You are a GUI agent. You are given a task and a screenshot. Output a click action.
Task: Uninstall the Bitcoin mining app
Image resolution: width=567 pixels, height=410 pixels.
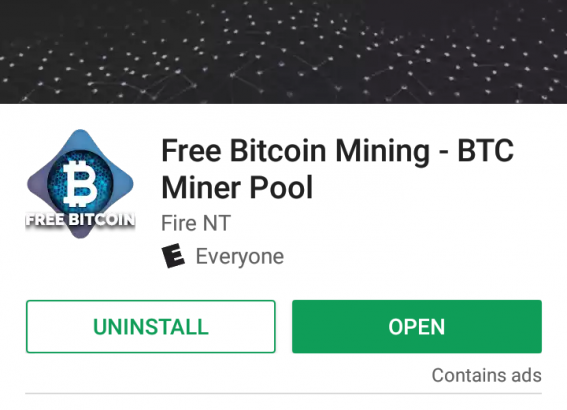point(151,326)
